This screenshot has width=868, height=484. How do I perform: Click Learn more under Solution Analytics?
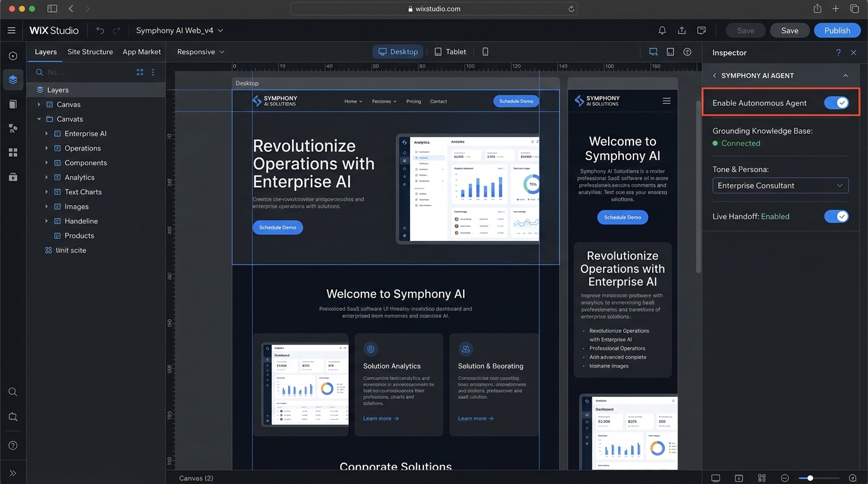point(381,418)
